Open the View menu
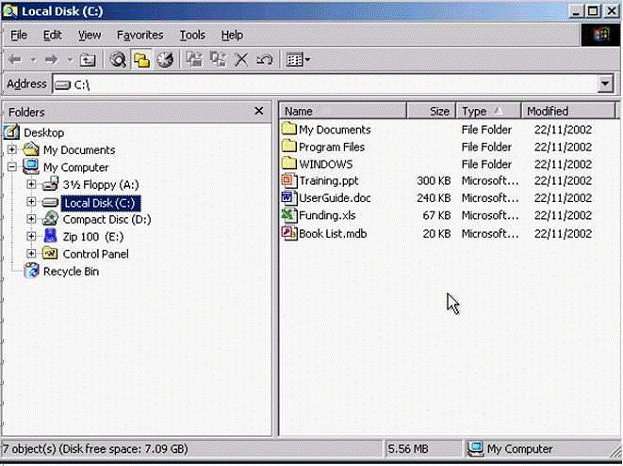Image resolution: width=623 pixels, height=466 pixels. (x=89, y=35)
